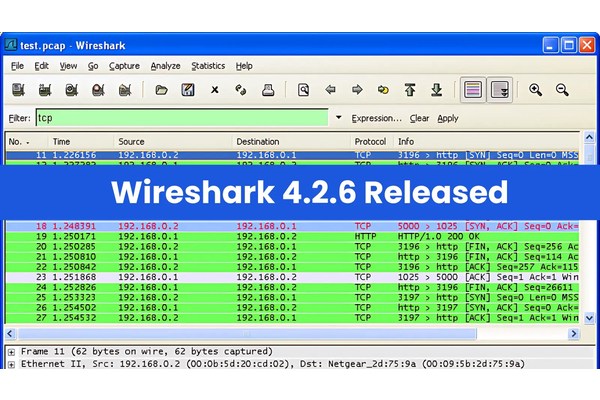Open the list of capture interfaces
The image size is (600, 400).
tap(18, 90)
